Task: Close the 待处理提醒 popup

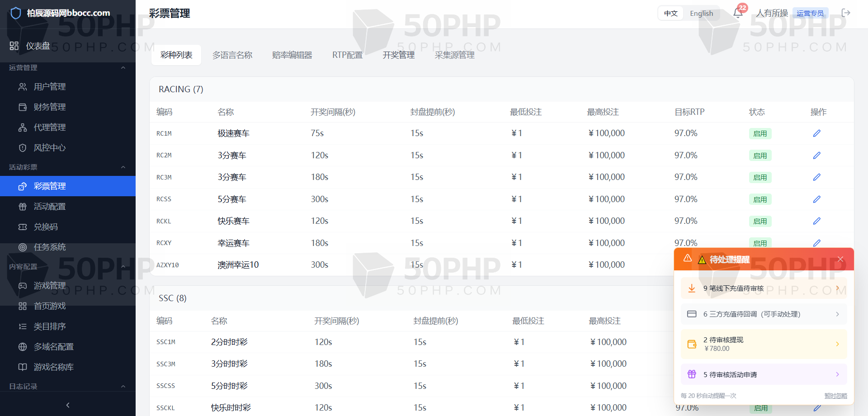Action: pos(840,259)
